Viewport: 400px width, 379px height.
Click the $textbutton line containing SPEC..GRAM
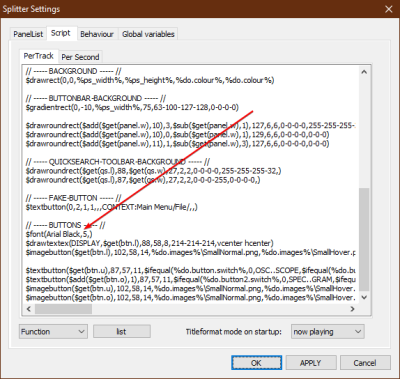[x=190, y=279]
